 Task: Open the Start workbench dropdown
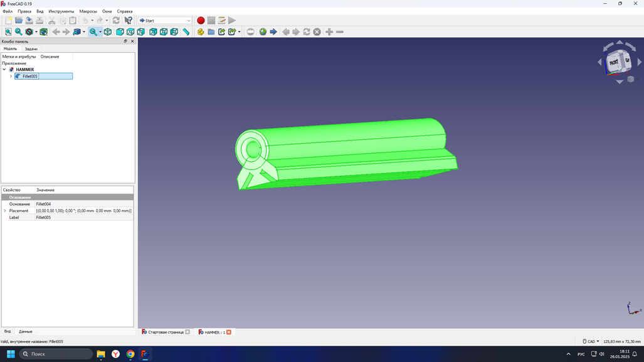[x=165, y=21]
